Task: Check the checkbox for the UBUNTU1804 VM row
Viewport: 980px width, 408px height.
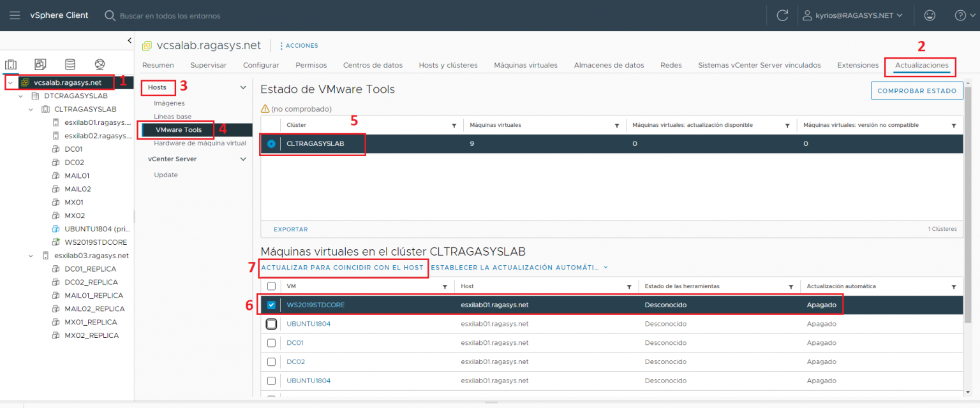Action: click(x=271, y=324)
